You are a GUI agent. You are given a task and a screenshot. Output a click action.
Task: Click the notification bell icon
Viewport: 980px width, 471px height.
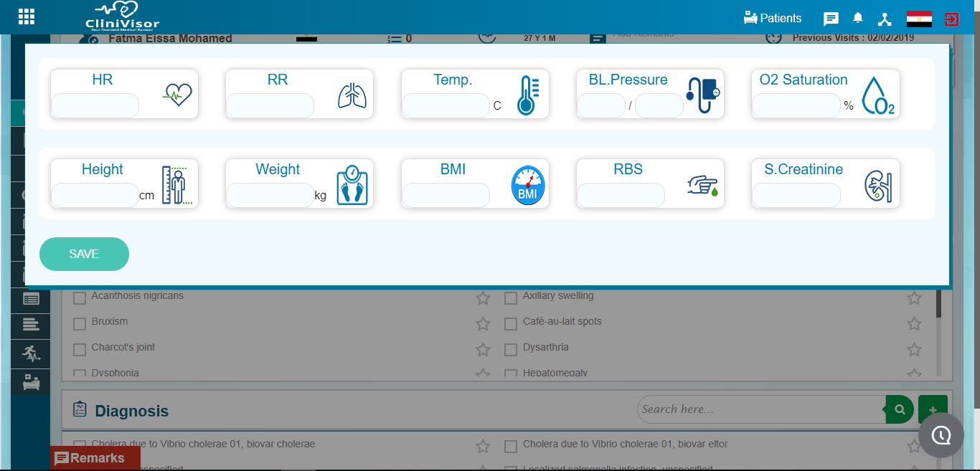click(x=857, y=18)
